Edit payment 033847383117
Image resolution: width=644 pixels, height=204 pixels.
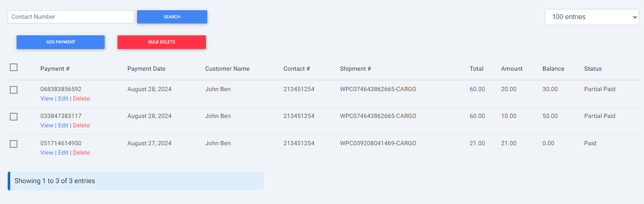[x=63, y=125]
